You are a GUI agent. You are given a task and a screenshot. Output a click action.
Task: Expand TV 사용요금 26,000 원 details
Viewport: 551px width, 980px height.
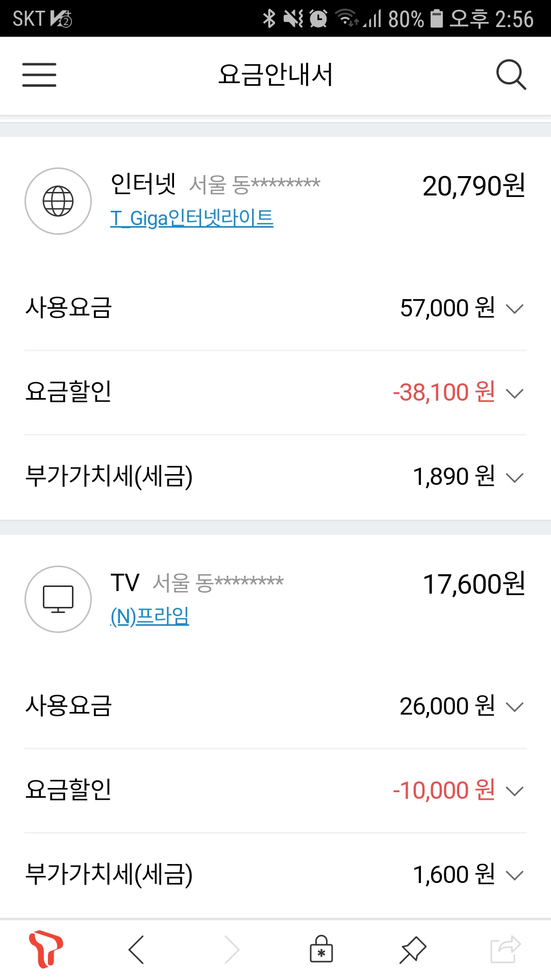(514, 707)
